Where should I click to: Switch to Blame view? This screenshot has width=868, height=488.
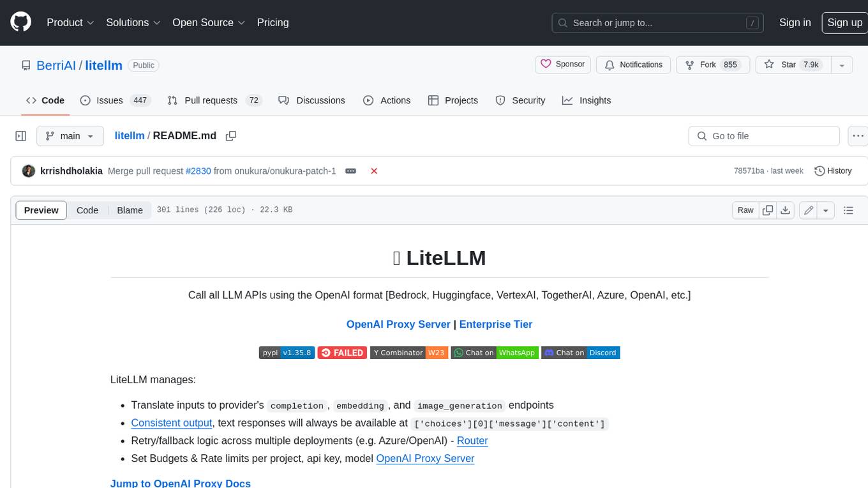click(x=130, y=210)
